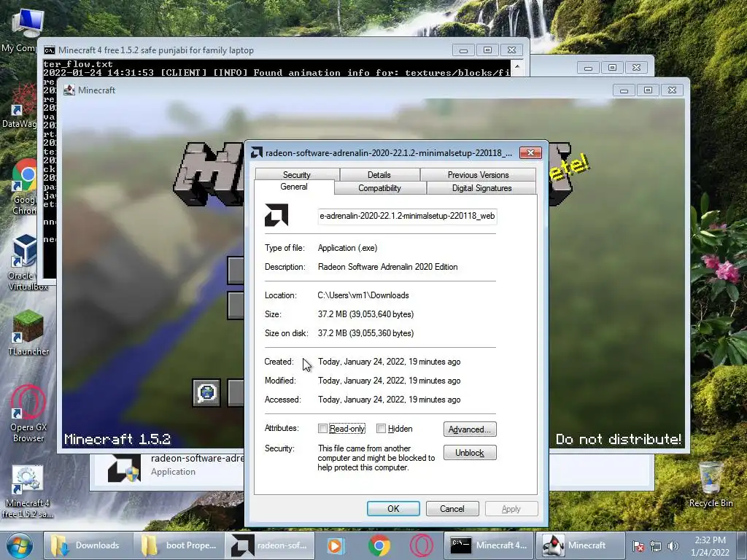747x560 pixels.
Task: Click the console window title bar icon
Action: click(49, 50)
